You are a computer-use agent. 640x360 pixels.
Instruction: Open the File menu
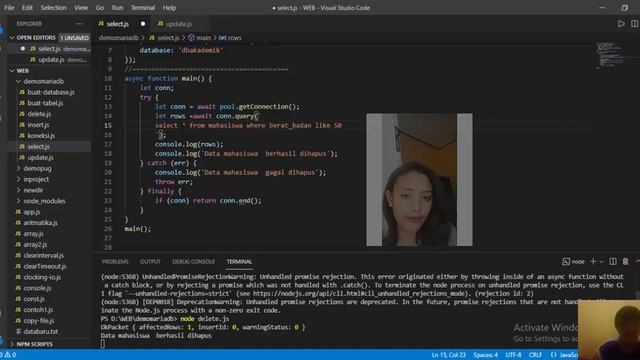pyautogui.click(x=9, y=8)
